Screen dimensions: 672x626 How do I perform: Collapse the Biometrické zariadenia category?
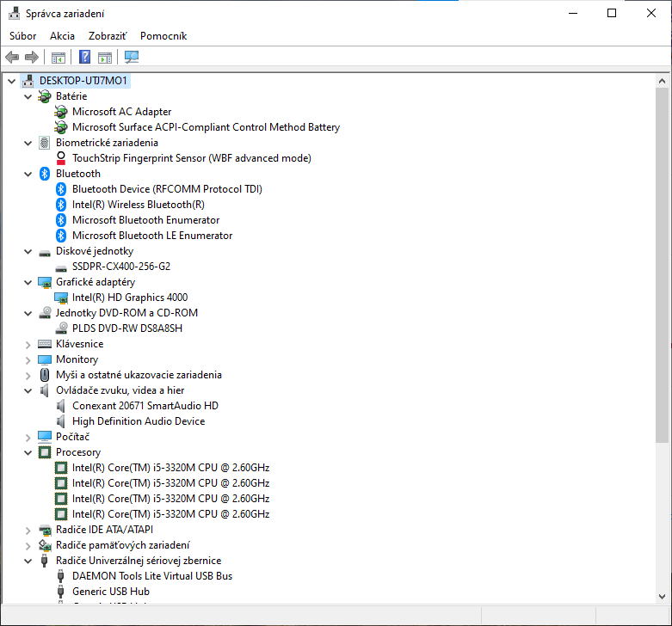click(x=28, y=143)
